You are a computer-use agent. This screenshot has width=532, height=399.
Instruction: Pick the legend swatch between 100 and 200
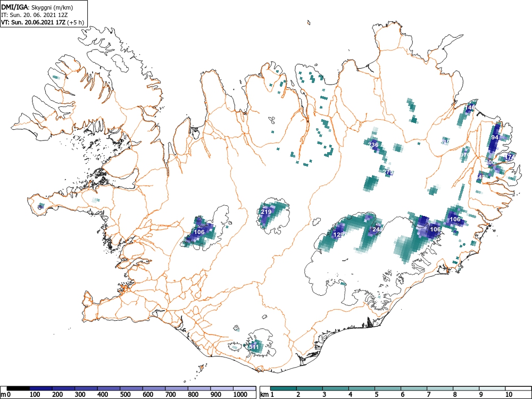point(41,388)
